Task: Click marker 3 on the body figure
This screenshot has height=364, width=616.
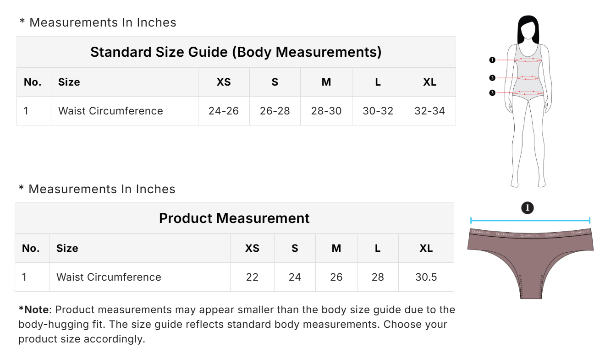Action: [x=492, y=93]
